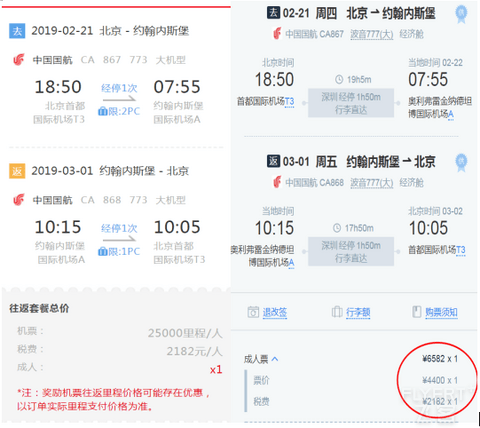This screenshot has height=428, width=480.
Task: Click T3 terminal link under 10:05 arrival
Action: (x=461, y=250)
